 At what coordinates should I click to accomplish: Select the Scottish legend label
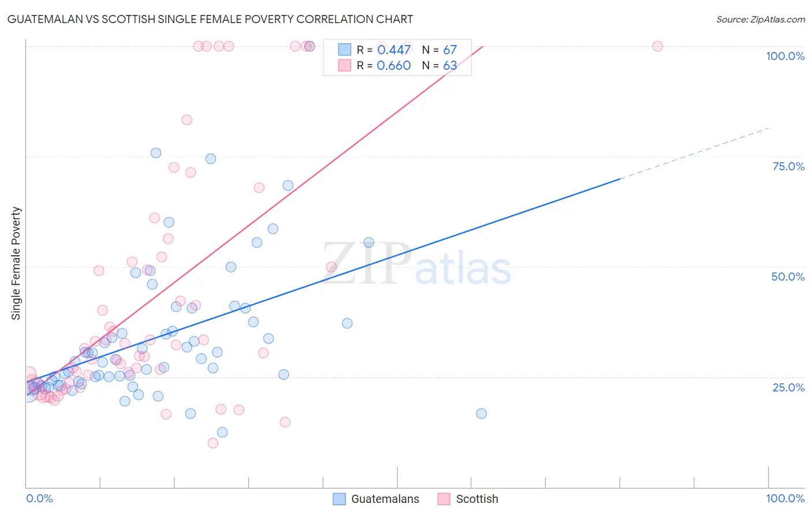tap(476, 499)
